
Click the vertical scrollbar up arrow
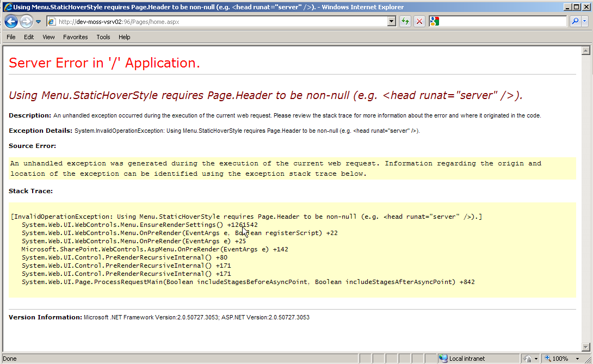[x=586, y=51]
